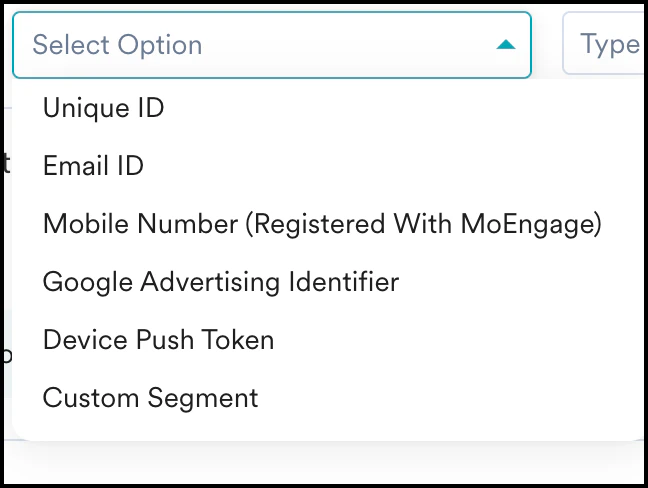Collapse the Select Option dropdown
The width and height of the screenshot is (648, 488).
click(506, 45)
